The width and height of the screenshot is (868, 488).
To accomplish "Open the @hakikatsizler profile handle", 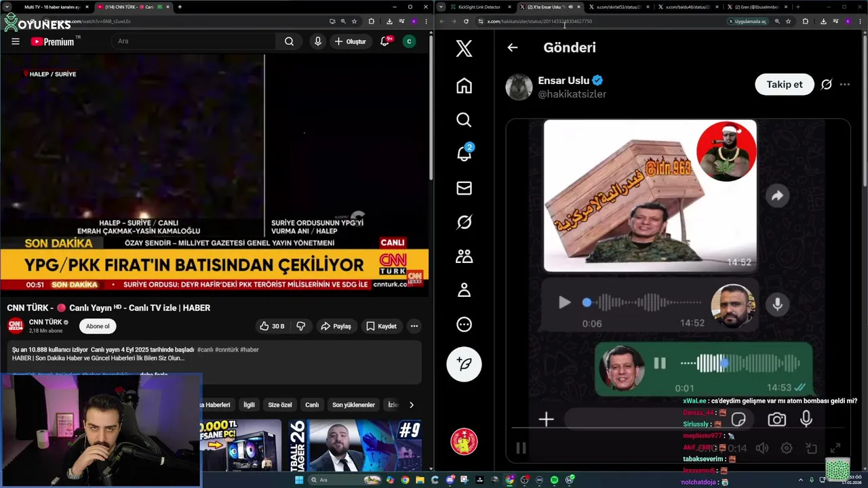I will pyautogui.click(x=572, y=94).
